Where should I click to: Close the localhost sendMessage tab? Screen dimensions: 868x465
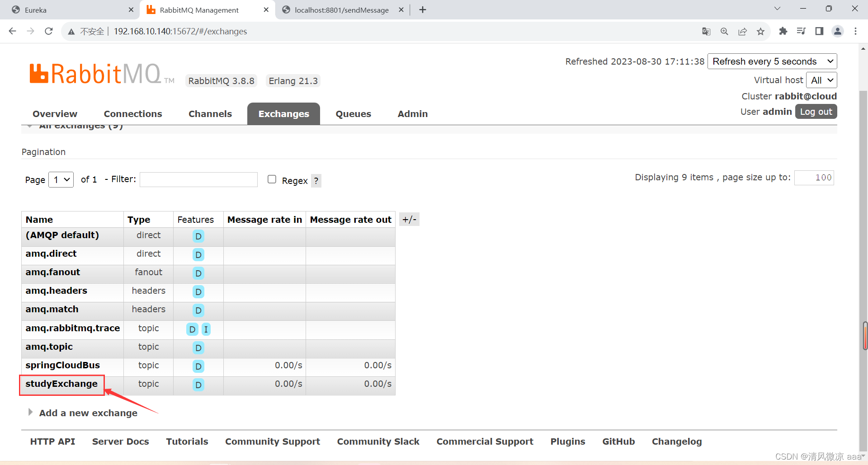[x=401, y=9]
